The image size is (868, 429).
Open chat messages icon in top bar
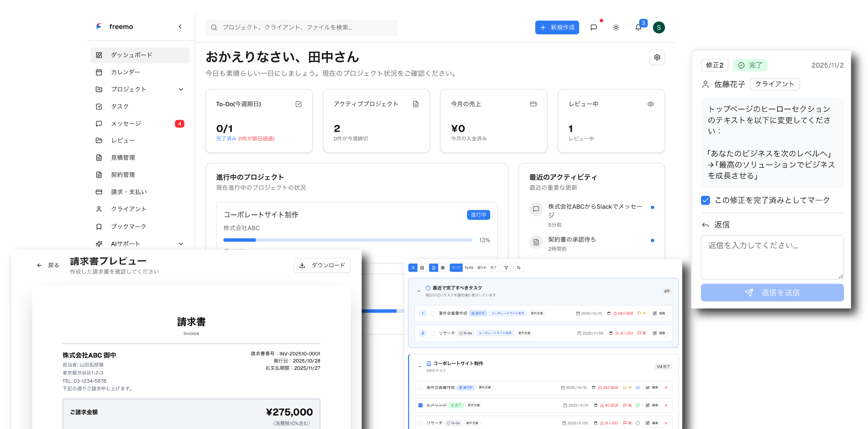[594, 27]
